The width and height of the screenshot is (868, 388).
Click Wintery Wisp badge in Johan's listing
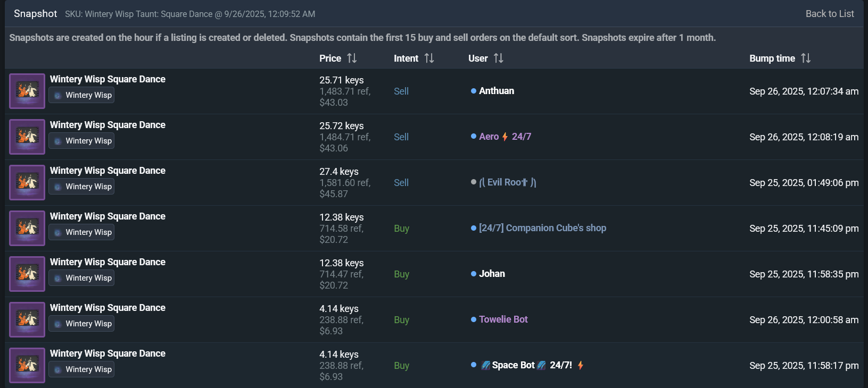pos(82,278)
